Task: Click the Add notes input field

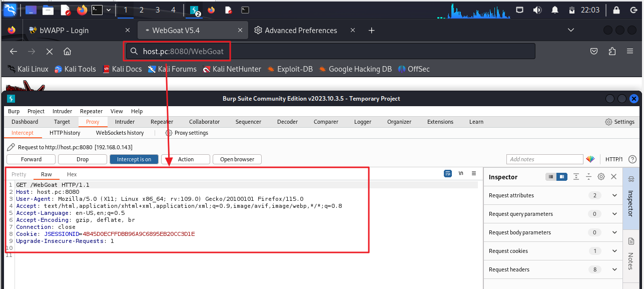Action: tap(545, 159)
